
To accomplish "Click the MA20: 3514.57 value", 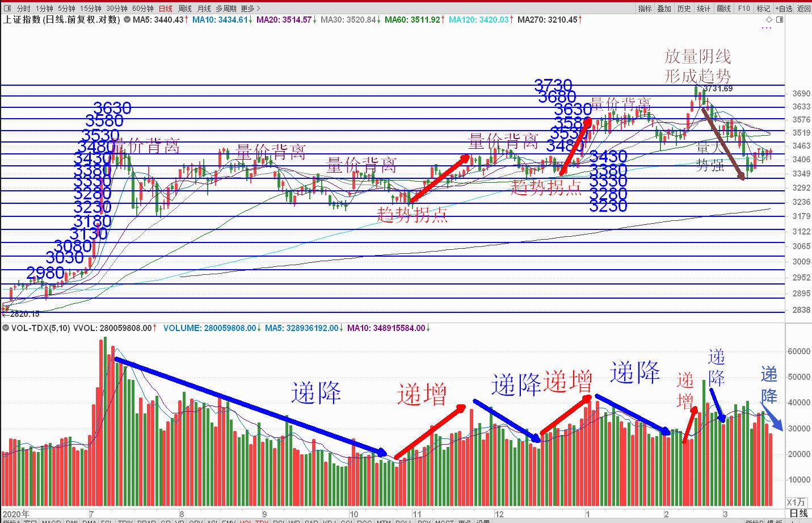I will tap(287, 20).
